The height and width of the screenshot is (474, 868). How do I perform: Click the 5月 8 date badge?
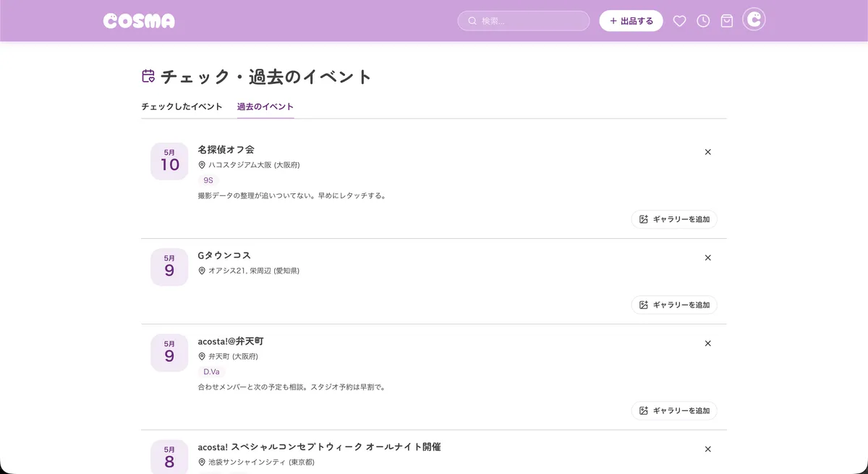pos(169,457)
